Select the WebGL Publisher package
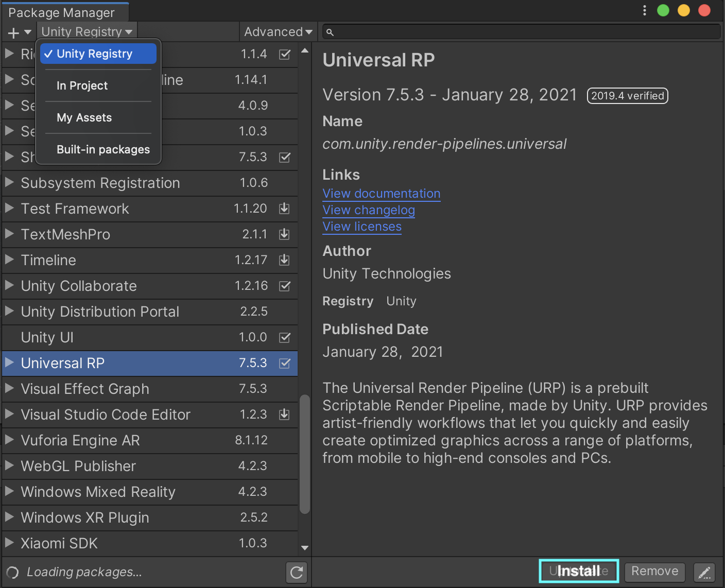This screenshot has width=725, height=588. (150, 466)
